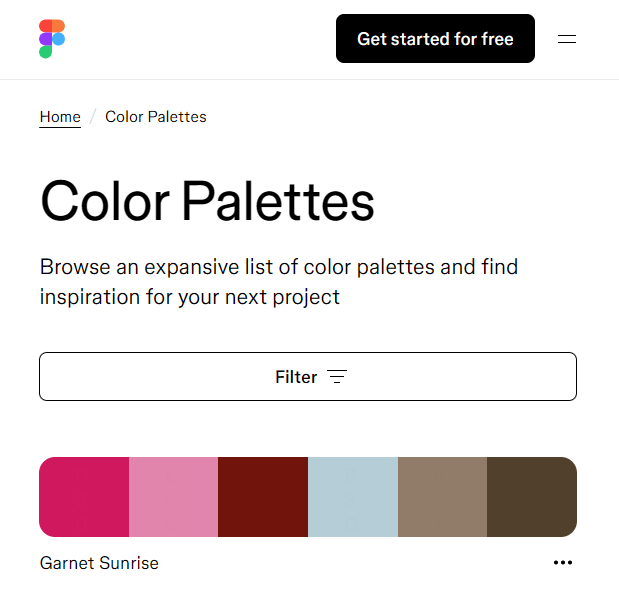This screenshot has width=619, height=599.
Task: Pick the light pink swatch
Action: tap(173, 497)
